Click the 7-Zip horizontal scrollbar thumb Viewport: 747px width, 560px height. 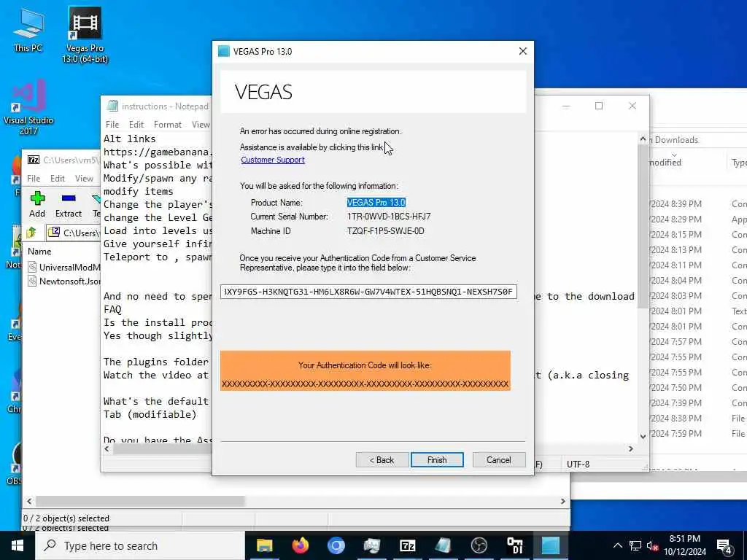pos(141,501)
